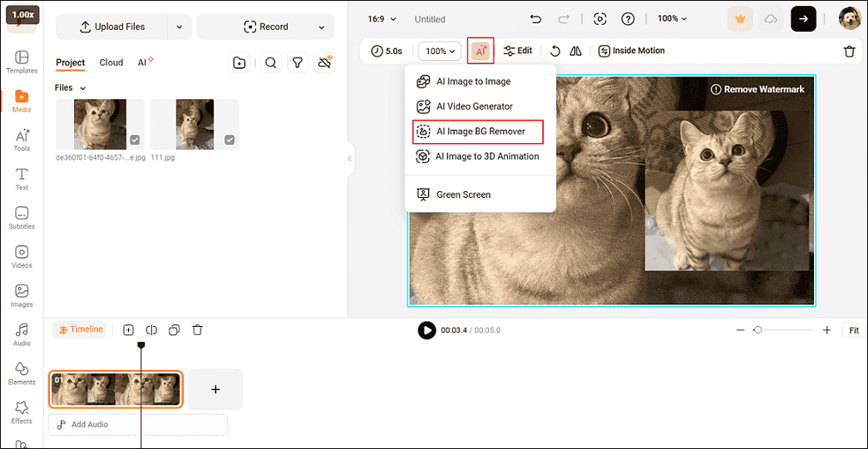The image size is (868, 449).
Task: Expand the Record options dropdown
Action: [322, 27]
